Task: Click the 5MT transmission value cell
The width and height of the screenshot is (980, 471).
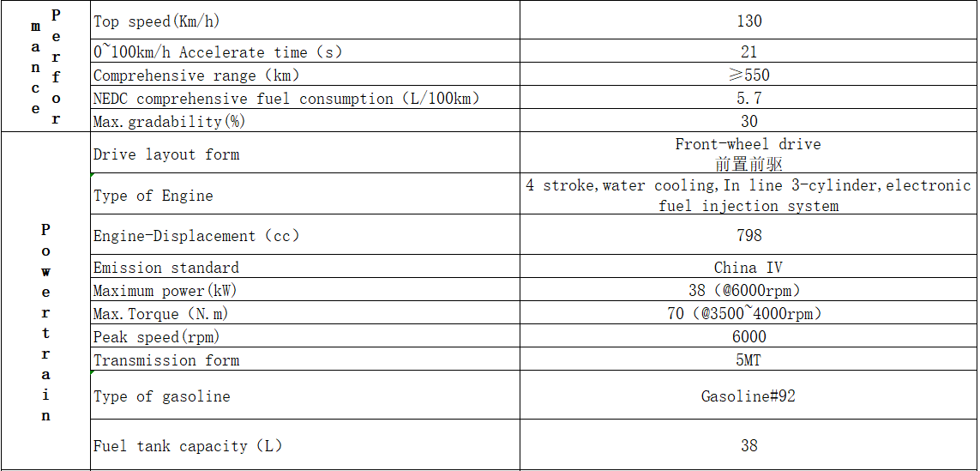Action: click(x=749, y=359)
